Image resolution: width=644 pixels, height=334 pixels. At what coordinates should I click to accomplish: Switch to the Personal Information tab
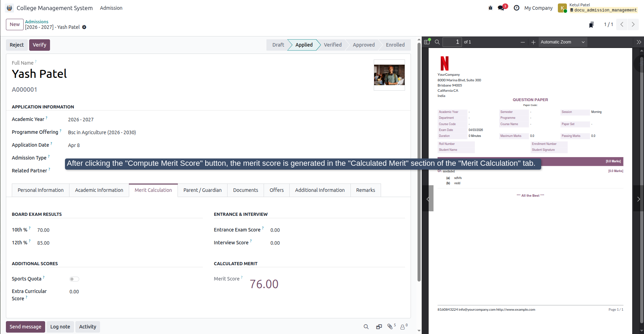(x=41, y=190)
